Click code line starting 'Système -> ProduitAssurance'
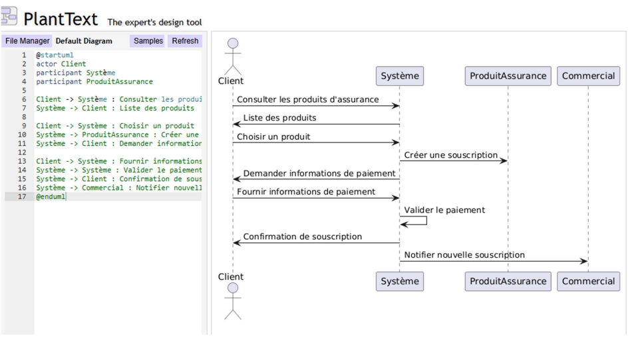Image resolution: width=644 pixels, height=351 pixels. 118,135
